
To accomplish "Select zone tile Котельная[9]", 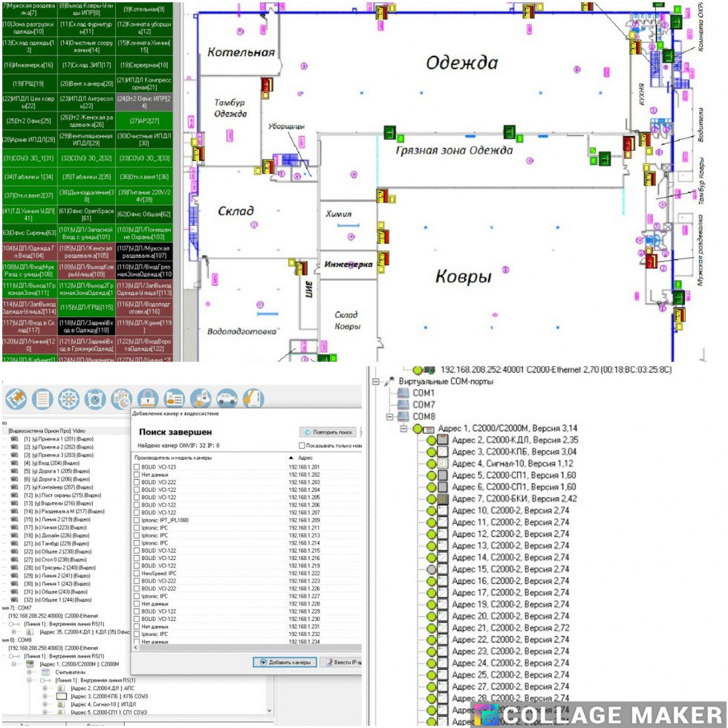I will [x=143, y=9].
